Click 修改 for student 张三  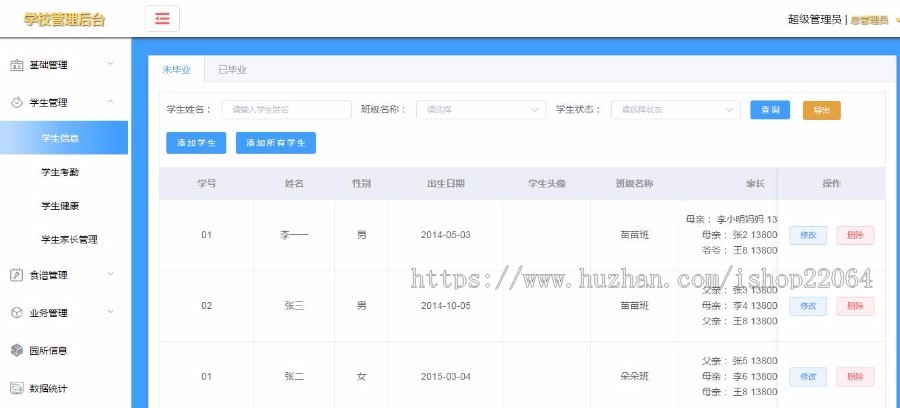pyautogui.click(x=808, y=306)
